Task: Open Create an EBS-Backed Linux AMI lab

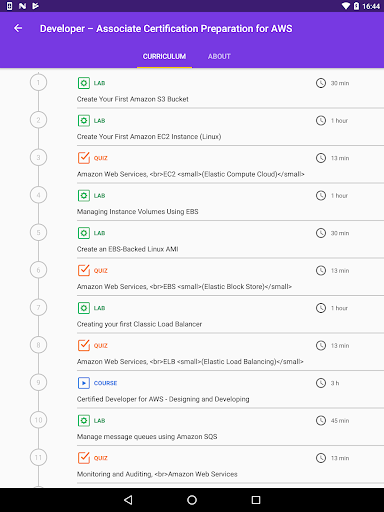Action: (x=230, y=239)
